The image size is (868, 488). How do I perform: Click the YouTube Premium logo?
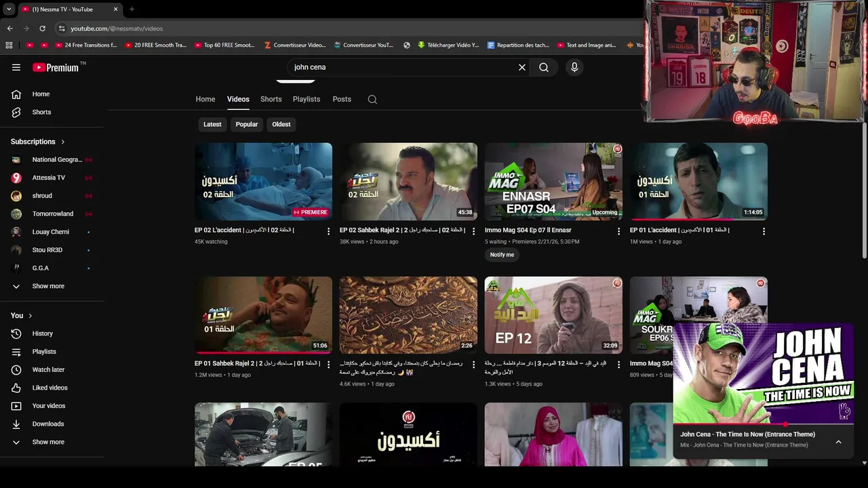(56, 67)
